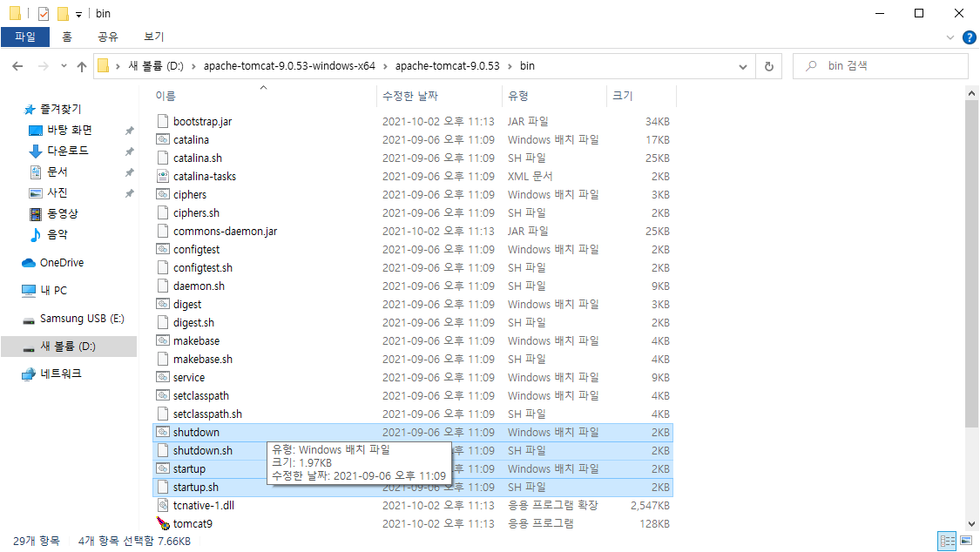
Task: Open the 공유 ribbon tab
Action: click(x=107, y=37)
